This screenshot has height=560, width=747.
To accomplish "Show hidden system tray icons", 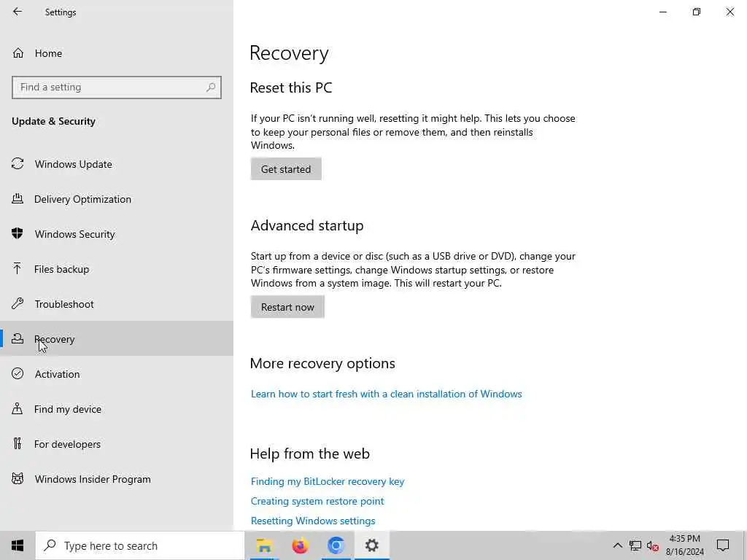I will click(617, 545).
